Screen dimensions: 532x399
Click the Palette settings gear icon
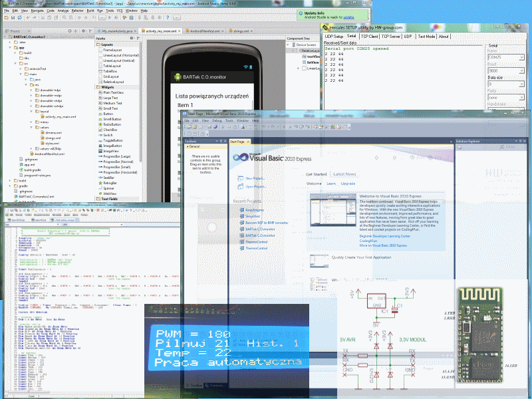(132, 39)
